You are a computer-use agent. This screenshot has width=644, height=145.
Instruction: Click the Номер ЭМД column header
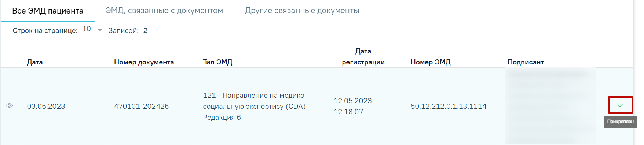tap(431, 62)
